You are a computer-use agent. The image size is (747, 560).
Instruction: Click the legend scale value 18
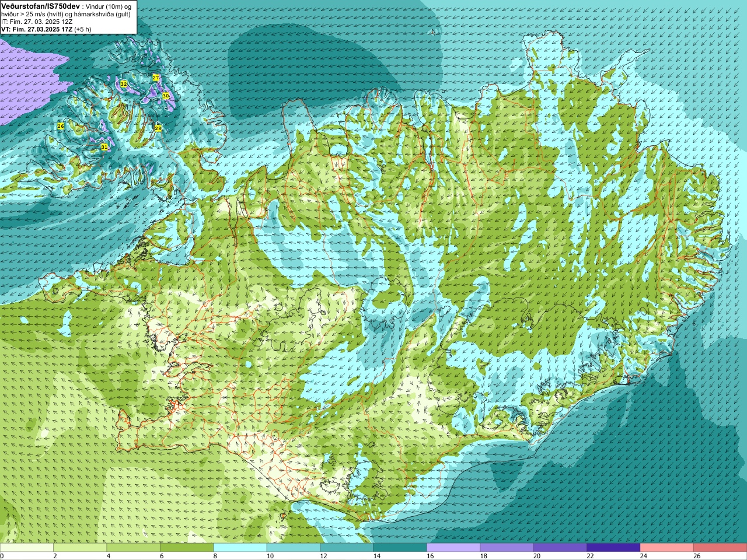[x=483, y=556]
